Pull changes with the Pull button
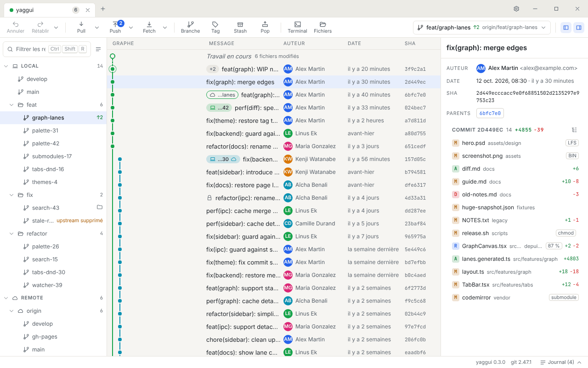 (81, 27)
